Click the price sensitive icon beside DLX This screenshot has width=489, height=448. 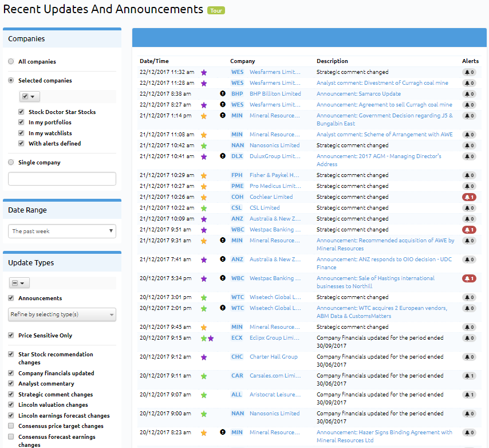click(222, 156)
